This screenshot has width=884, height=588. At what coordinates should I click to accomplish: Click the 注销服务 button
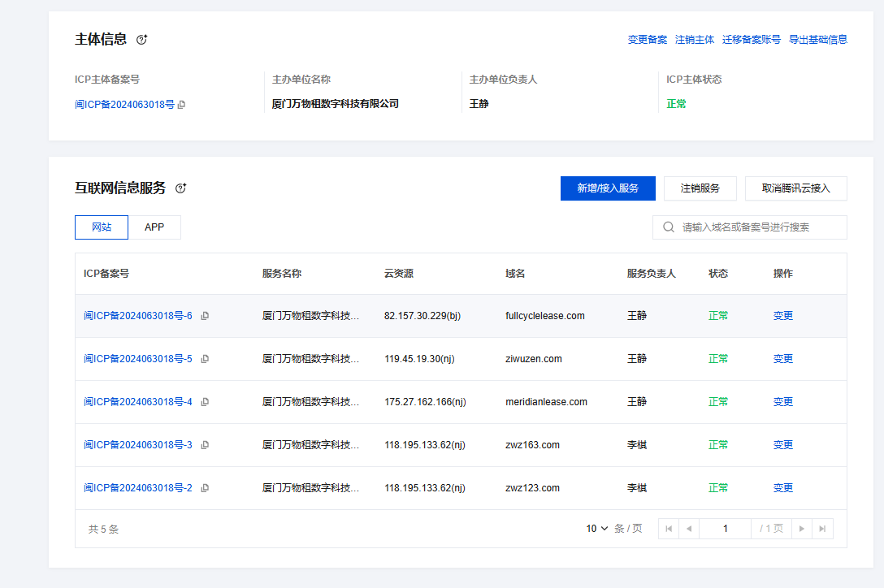[x=700, y=188]
